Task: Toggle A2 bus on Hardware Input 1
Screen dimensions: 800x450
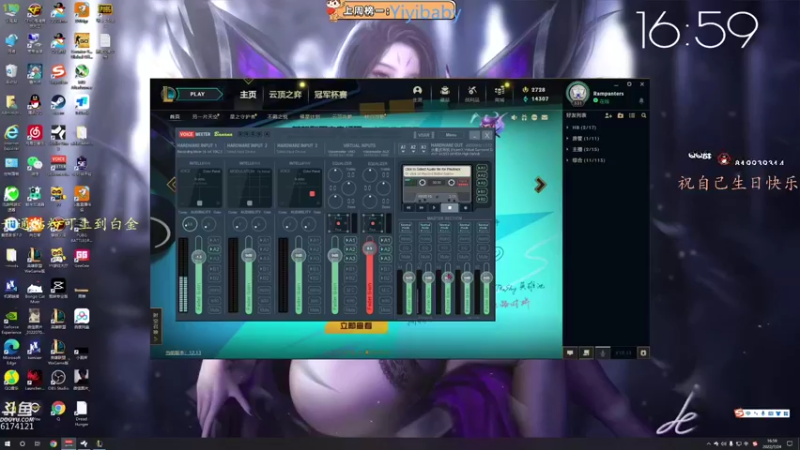Action: tap(214, 249)
